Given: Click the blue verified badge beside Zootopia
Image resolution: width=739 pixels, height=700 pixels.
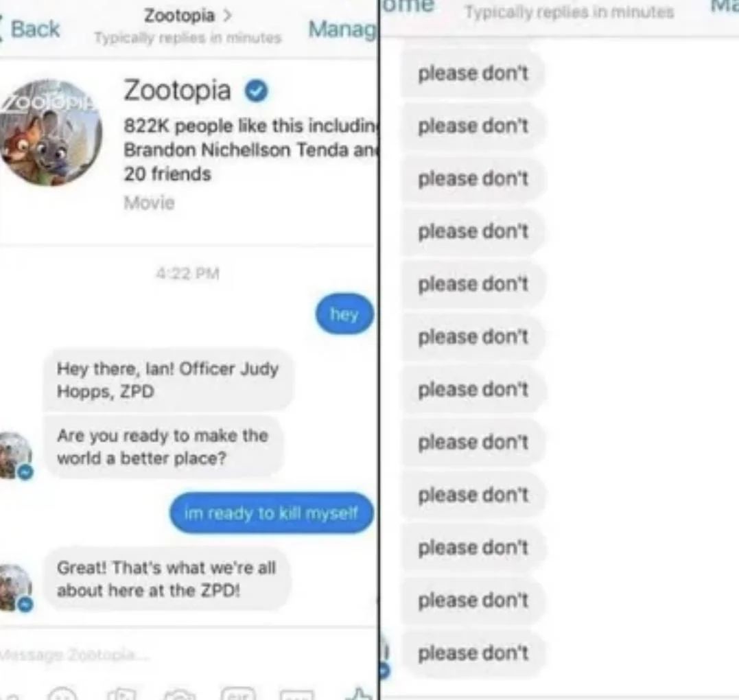Looking at the screenshot, I should (256, 91).
